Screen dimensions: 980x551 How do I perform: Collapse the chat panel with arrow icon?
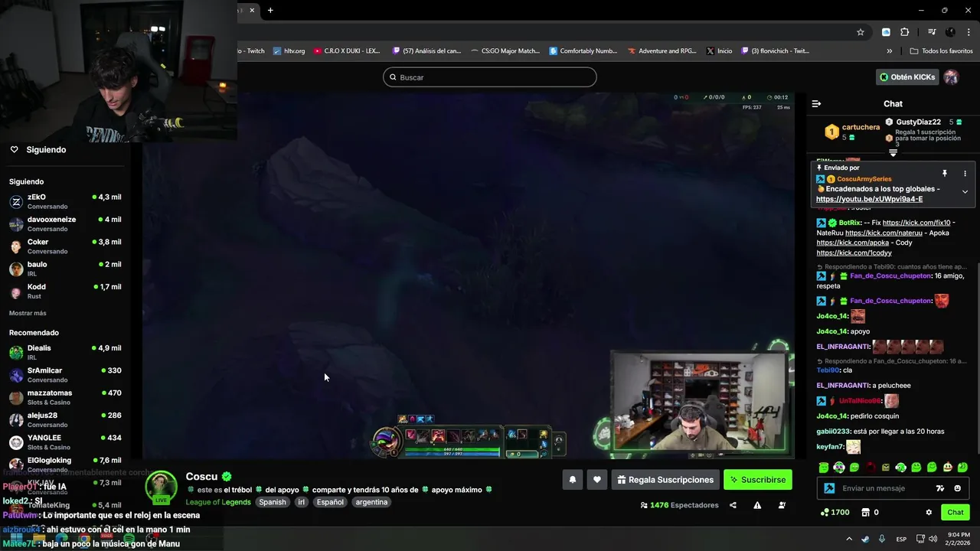click(816, 103)
